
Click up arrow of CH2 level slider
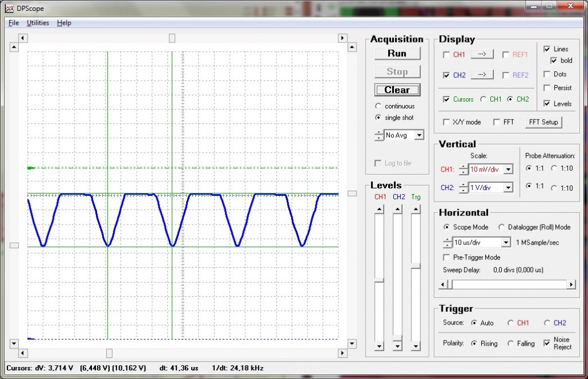coord(397,209)
